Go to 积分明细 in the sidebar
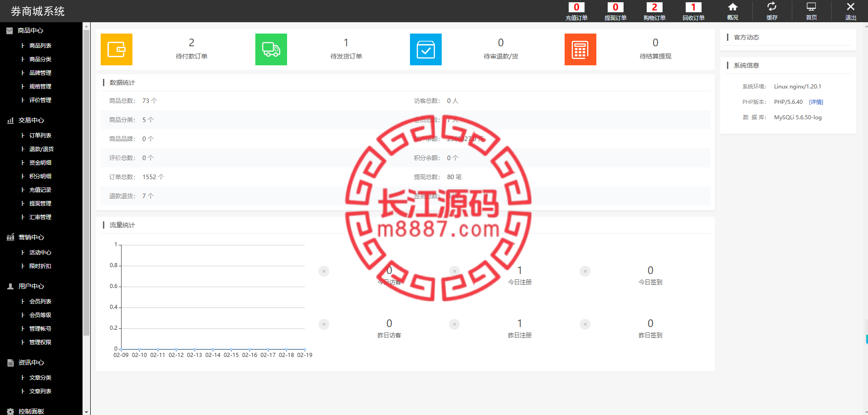868x415 pixels. 40,176
